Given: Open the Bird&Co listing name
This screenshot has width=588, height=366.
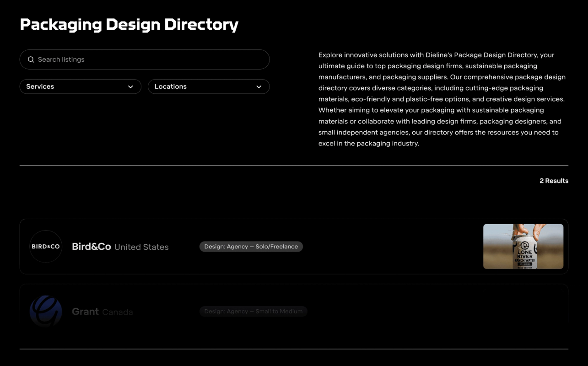Looking at the screenshot, I should point(92,247).
